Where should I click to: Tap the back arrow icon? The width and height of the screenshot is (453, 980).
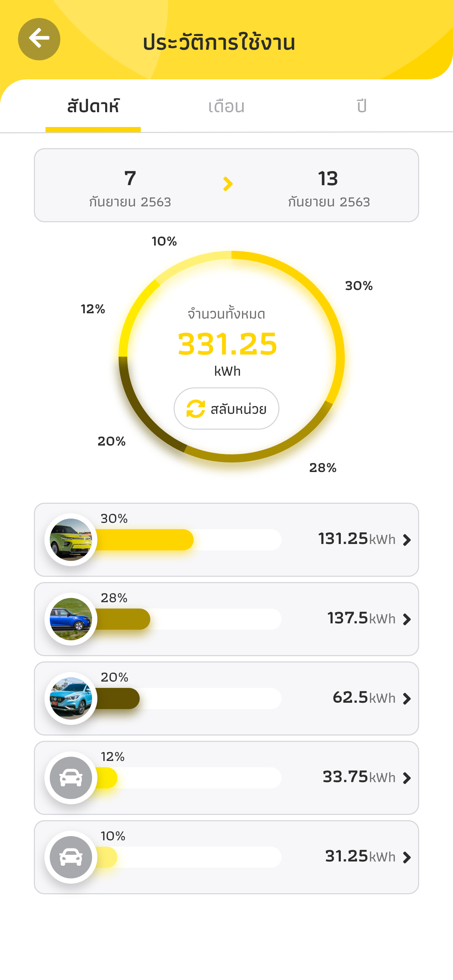39,39
